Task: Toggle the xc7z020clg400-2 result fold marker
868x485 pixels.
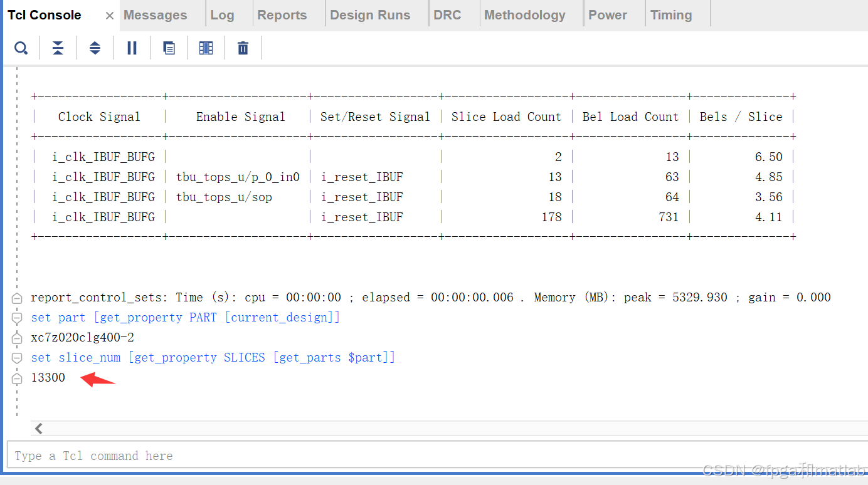Action: pyautogui.click(x=17, y=338)
